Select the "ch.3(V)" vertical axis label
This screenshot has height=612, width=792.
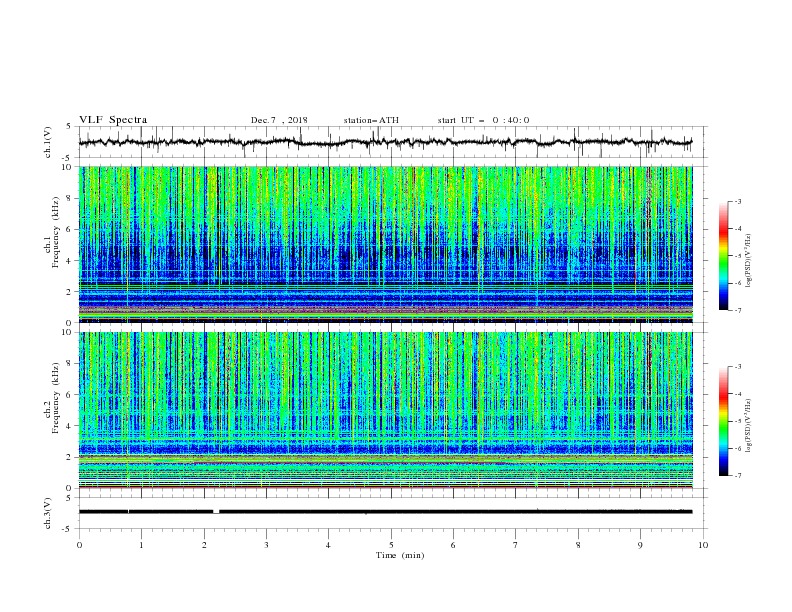click(x=48, y=514)
